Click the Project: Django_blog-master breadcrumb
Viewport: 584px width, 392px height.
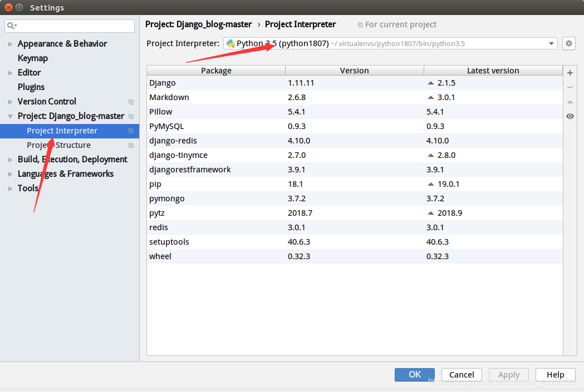pos(199,24)
